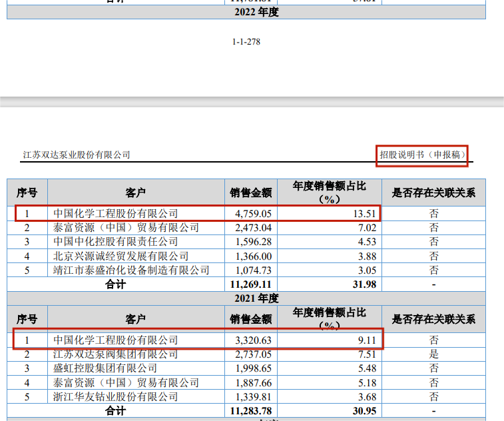This screenshot has height=421, width=504.
Task: Click page header "江苏双达泵业股份有限公司"
Action: coord(77,155)
